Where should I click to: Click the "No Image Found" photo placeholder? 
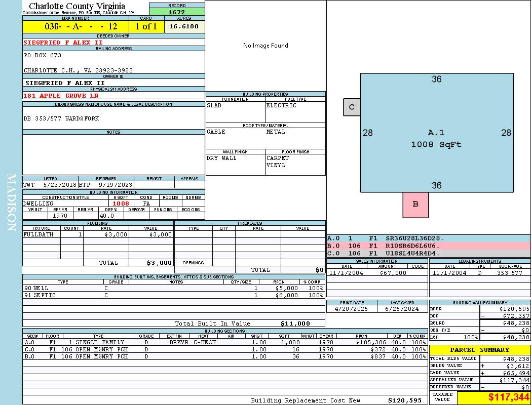[x=265, y=46]
